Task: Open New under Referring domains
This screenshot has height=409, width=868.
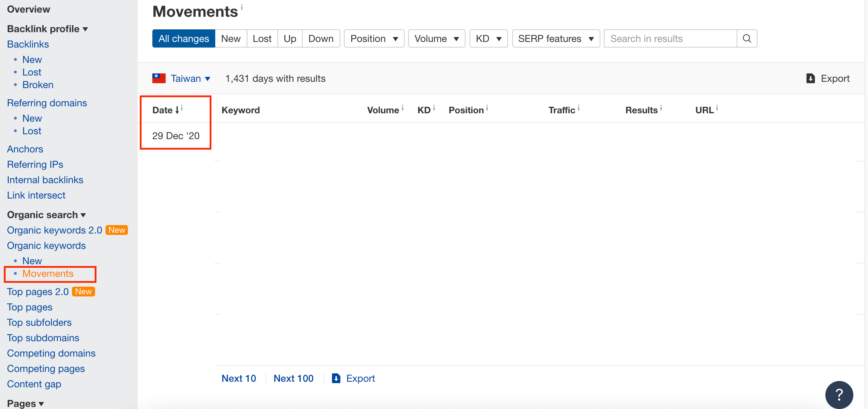Action: (32, 118)
